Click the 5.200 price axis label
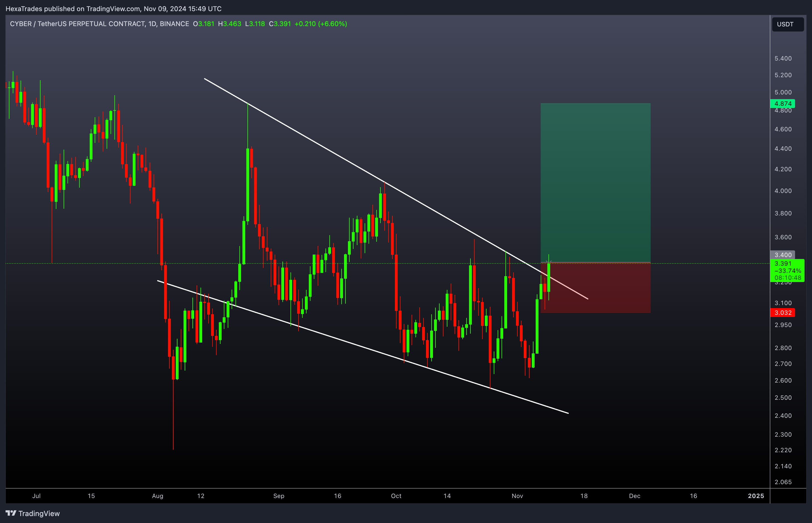The image size is (812, 523). click(x=783, y=75)
